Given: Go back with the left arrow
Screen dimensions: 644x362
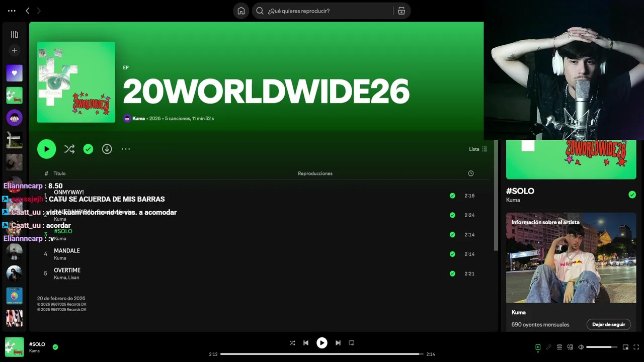Looking at the screenshot, I should click(x=28, y=11).
